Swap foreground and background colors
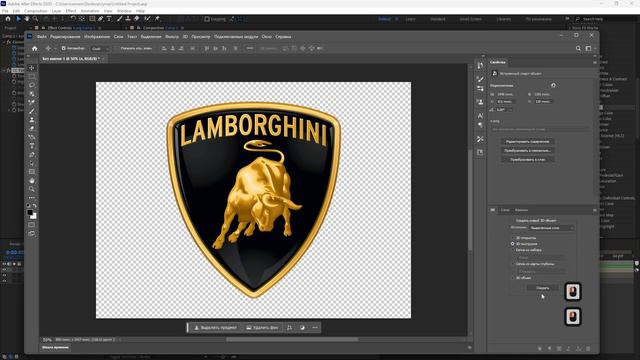This screenshot has width=640, height=360. click(x=35, y=205)
